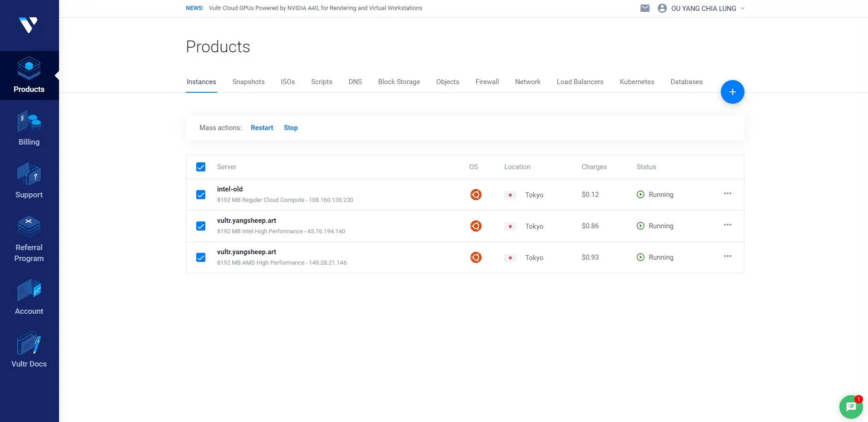The height and width of the screenshot is (422, 868).
Task: Click the user avatar icon
Action: [x=662, y=8]
